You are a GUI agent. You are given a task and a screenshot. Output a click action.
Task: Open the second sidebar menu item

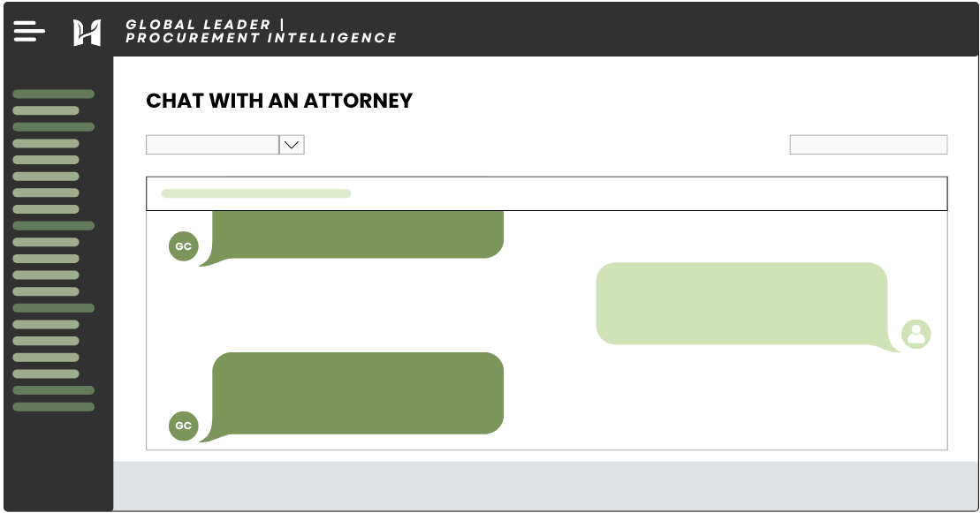coord(46,110)
